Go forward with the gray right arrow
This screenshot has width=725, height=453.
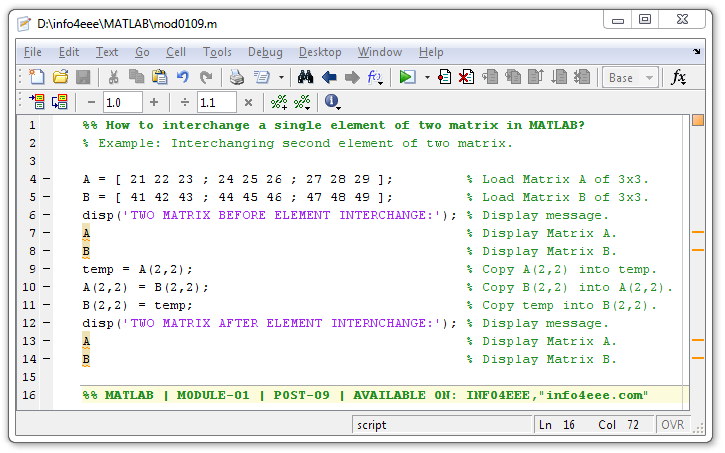click(x=352, y=77)
